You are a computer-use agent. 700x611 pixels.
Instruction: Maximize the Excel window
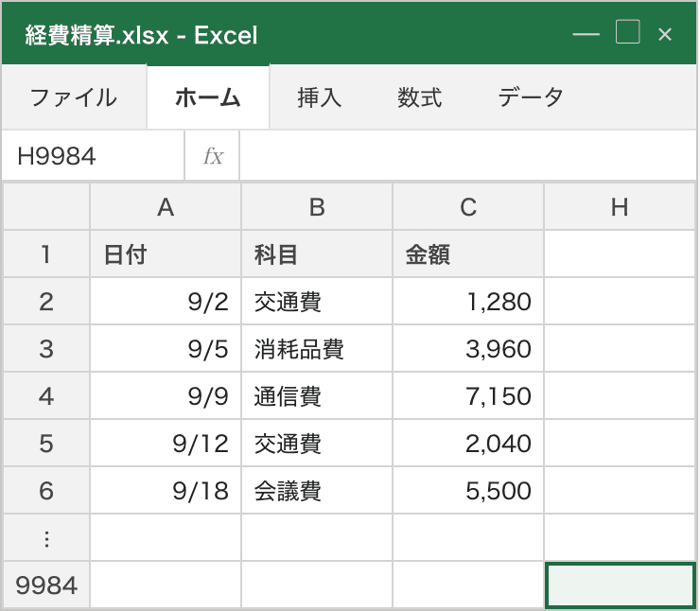click(628, 32)
